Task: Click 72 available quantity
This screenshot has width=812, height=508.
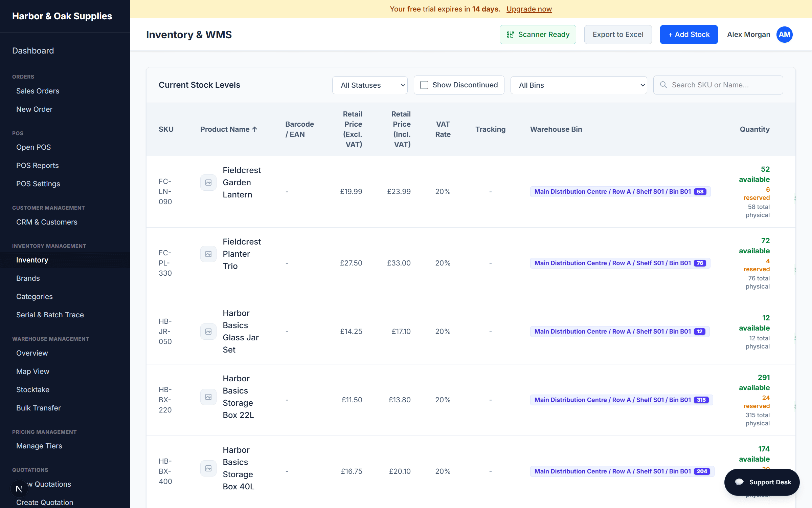Action: coord(754,246)
